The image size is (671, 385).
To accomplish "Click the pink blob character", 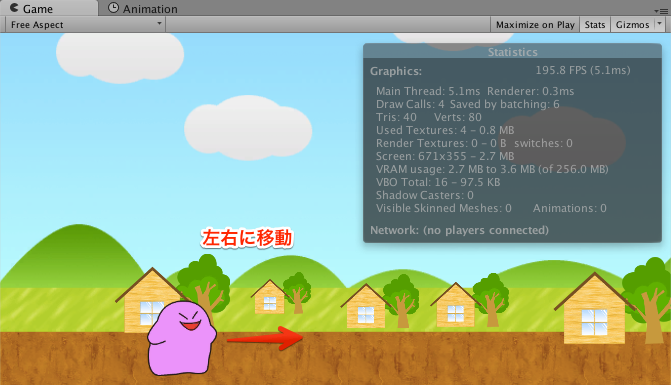I will 181,338.
